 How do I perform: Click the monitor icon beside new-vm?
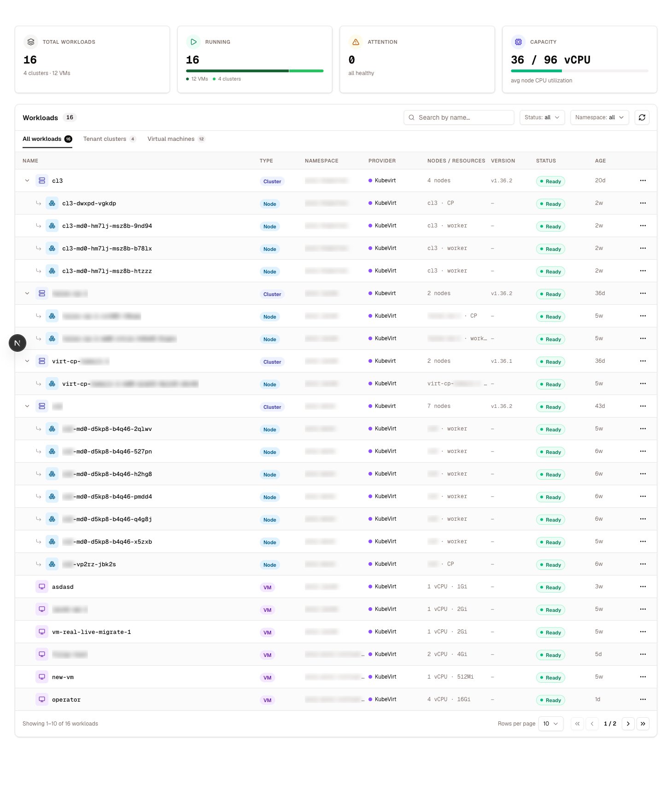point(42,677)
